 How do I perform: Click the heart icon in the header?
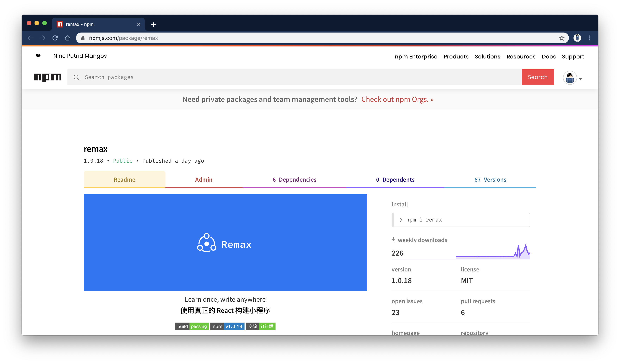point(38,56)
